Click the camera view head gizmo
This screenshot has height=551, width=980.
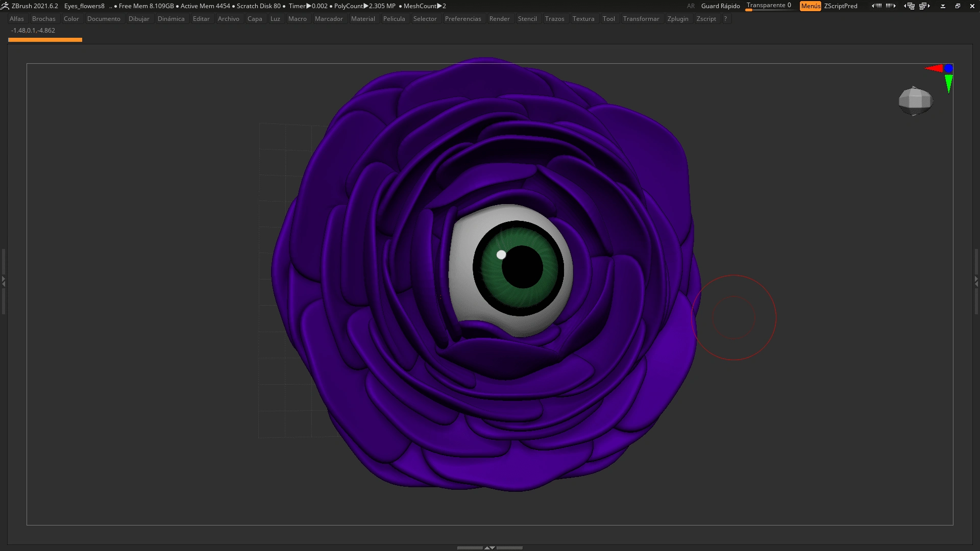(x=916, y=101)
